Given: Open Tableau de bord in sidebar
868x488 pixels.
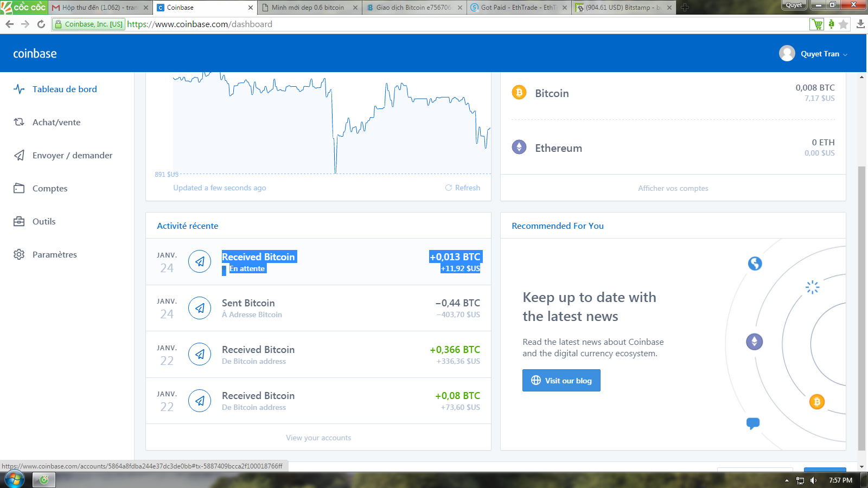Looking at the screenshot, I should click(65, 89).
